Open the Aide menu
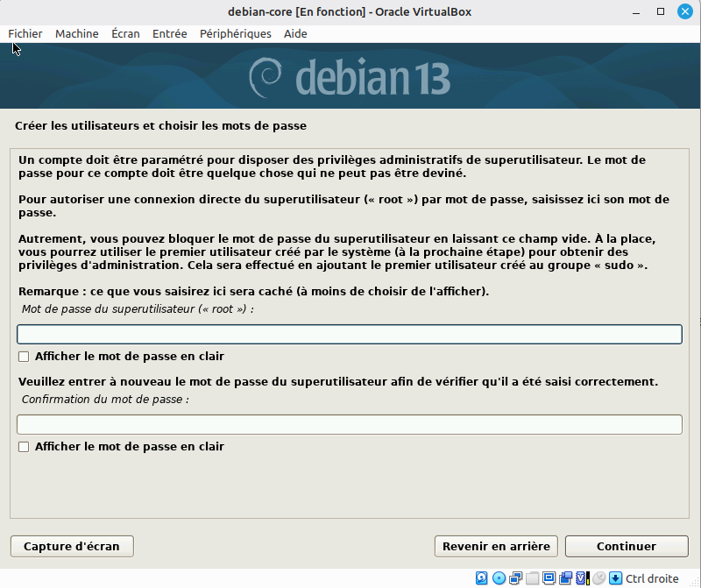The height and width of the screenshot is (588, 701). [295, 33]
